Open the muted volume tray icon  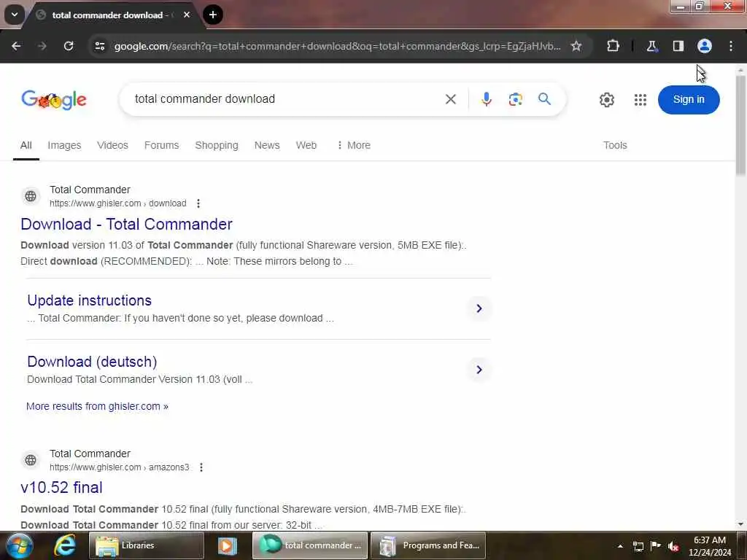tap(673, 546)
